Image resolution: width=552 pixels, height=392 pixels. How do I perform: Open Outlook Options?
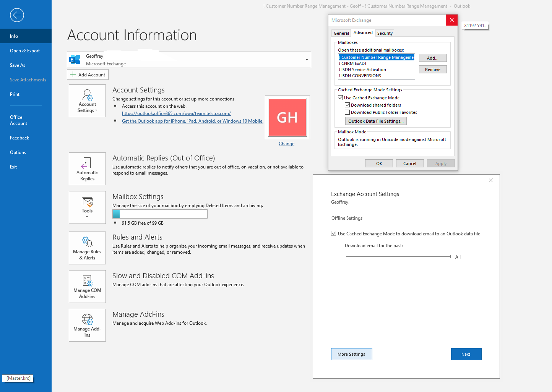tap(26, 152)
